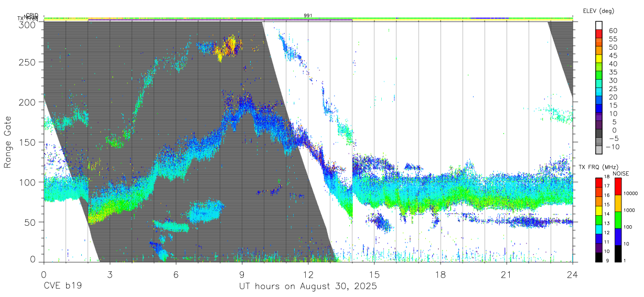Screen dimensions: 644x297
Task: Click 'UT hours on August 30, 2025' axis title
Action: pyautogui.click(x=308, y=287)
